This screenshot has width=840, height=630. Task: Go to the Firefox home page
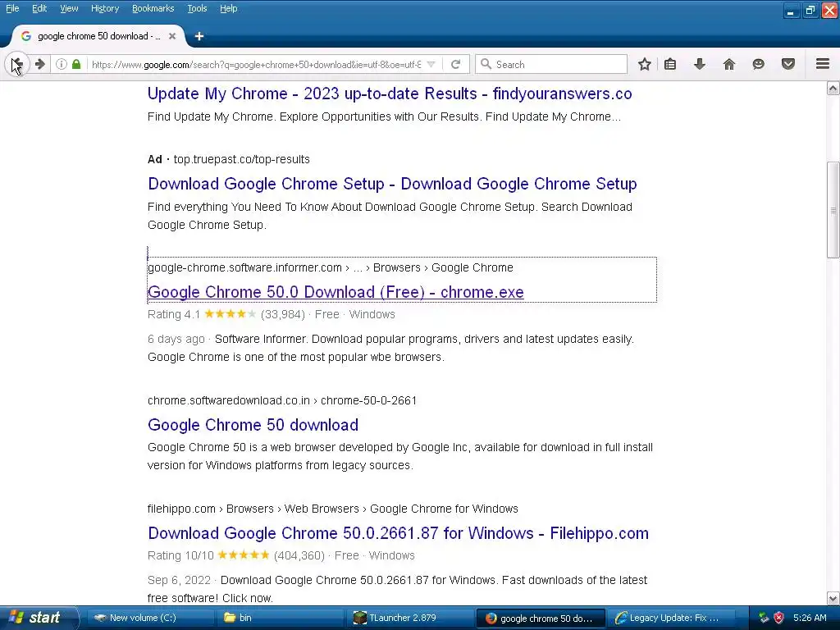(728, 64)
